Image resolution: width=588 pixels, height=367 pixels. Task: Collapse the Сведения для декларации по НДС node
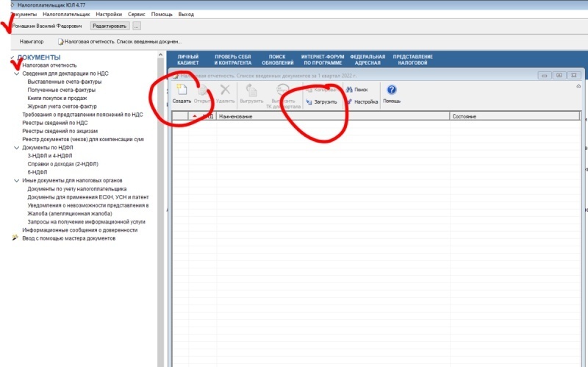16,74
